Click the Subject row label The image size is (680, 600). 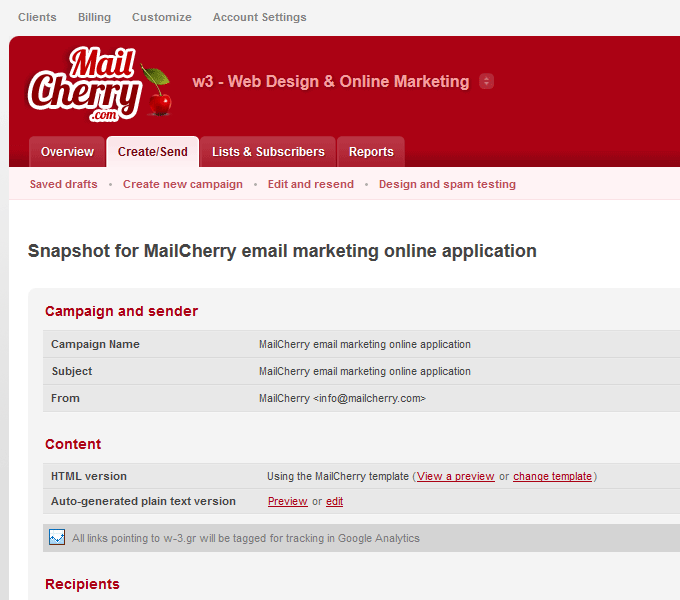[x=72, y=372]
